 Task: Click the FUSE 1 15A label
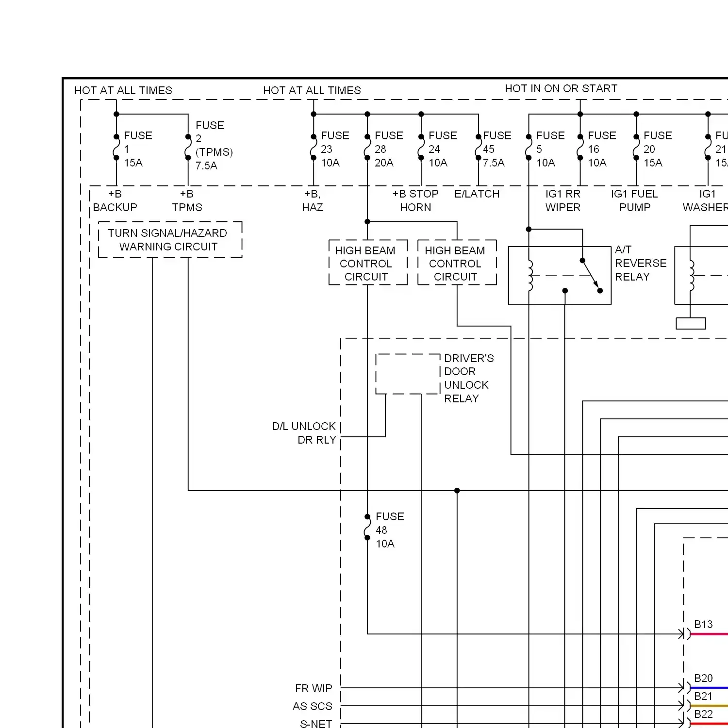(x=138, y=149)
